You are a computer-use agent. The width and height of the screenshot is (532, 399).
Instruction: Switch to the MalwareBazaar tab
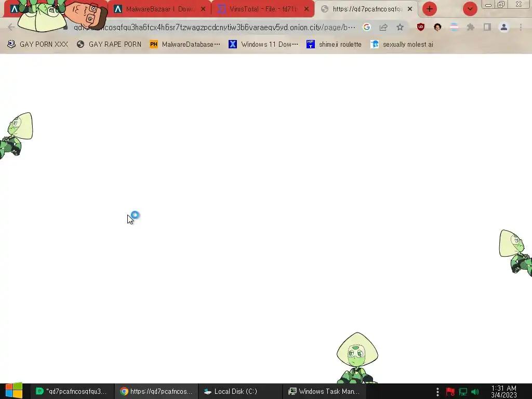click(x=159, y=9)
